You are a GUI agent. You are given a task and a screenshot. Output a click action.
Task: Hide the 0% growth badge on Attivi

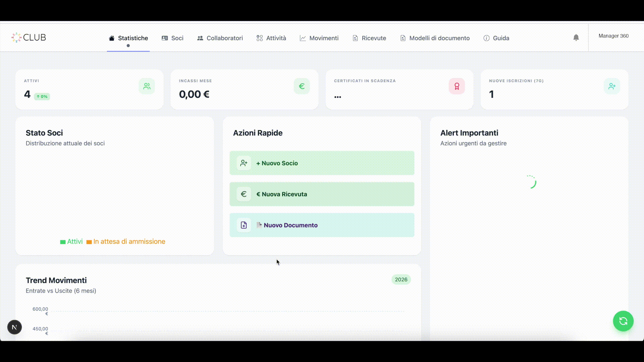[x=42, y=97]
